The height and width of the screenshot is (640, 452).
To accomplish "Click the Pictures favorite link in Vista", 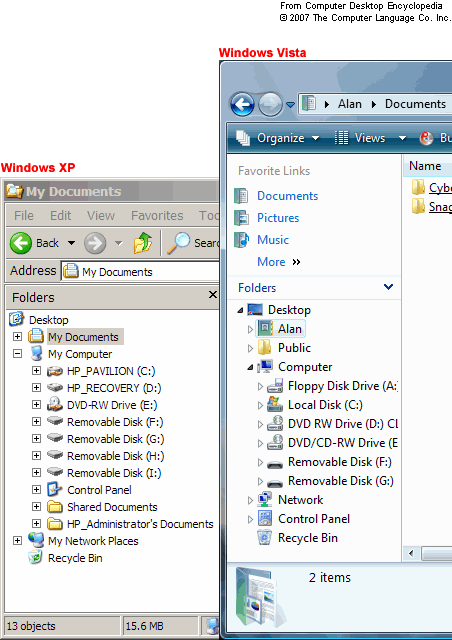I will click(278, 218).
